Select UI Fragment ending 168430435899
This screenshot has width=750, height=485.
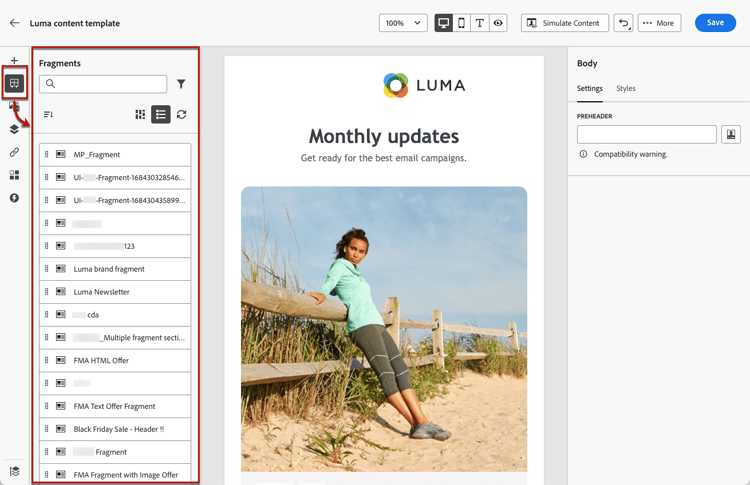tap(115, 200)
